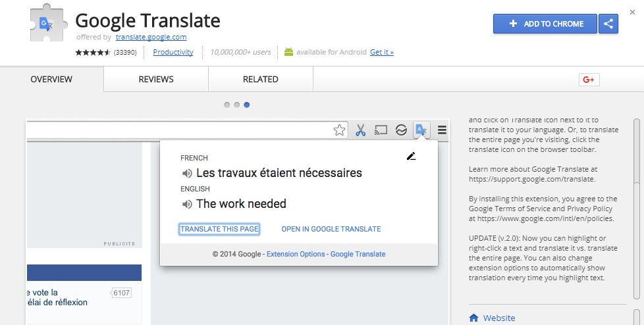Click Translate This Page button

pos(219,229)
